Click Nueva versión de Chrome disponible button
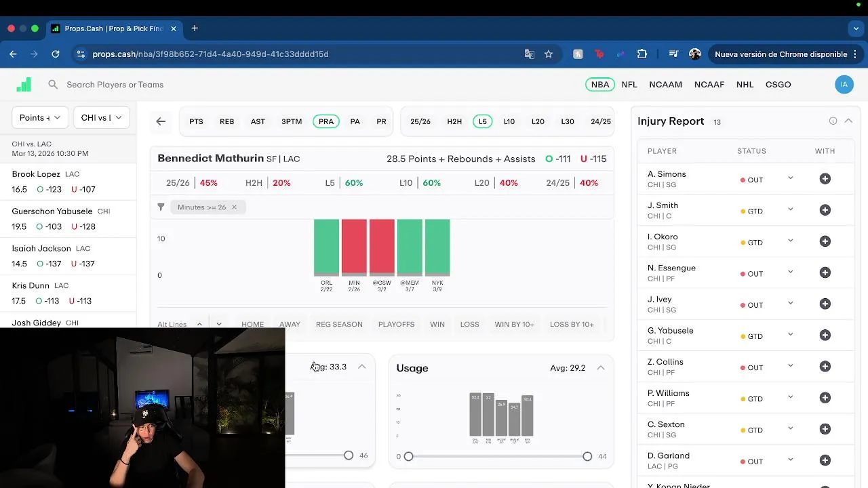 785,54
